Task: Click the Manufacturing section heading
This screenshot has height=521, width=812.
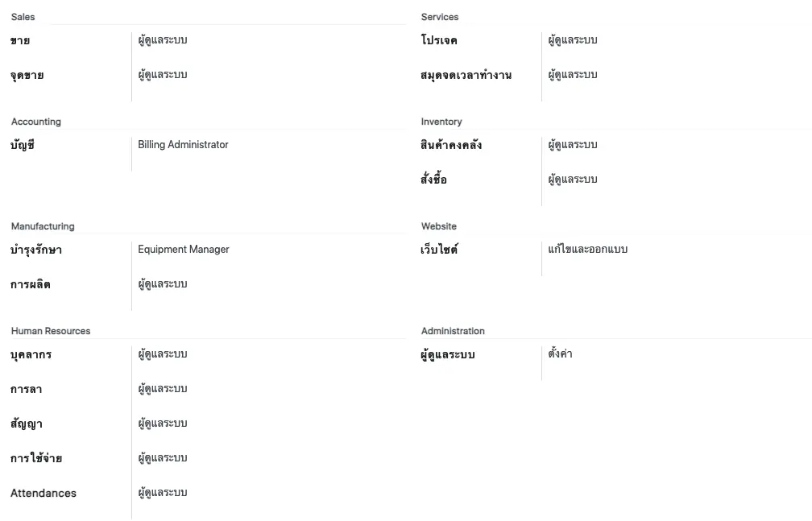Action: [x=43, y=226]
